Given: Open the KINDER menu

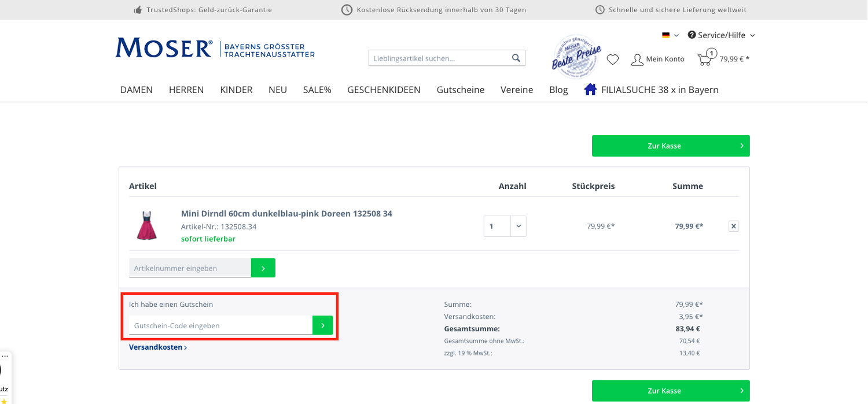Looking at the screenshot, I should coord(236,90).
